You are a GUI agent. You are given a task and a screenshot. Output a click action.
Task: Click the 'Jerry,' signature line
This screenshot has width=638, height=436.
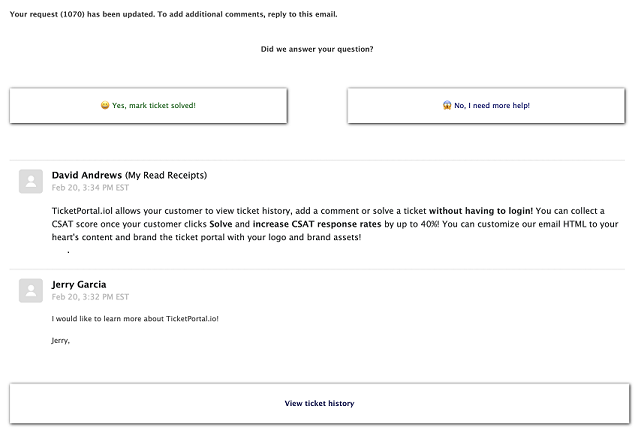[x=61, y=340]
